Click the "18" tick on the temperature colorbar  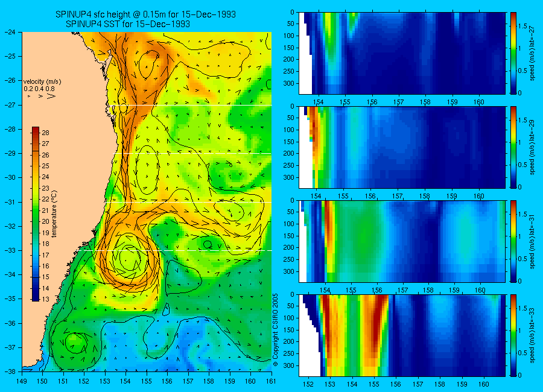[x=46, y=244]
